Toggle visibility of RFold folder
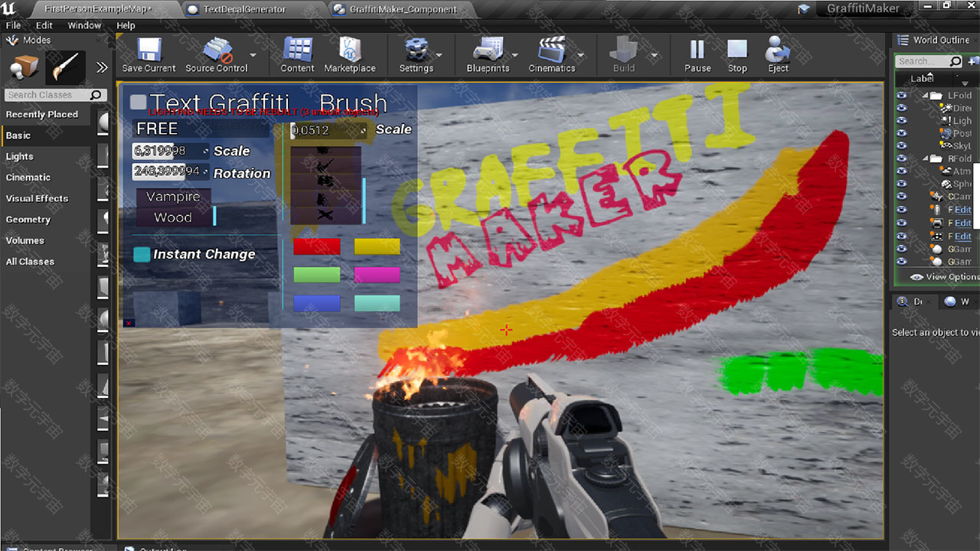This screenshot has width=980, height=551. pyautogui.click(x=901, y=158)
